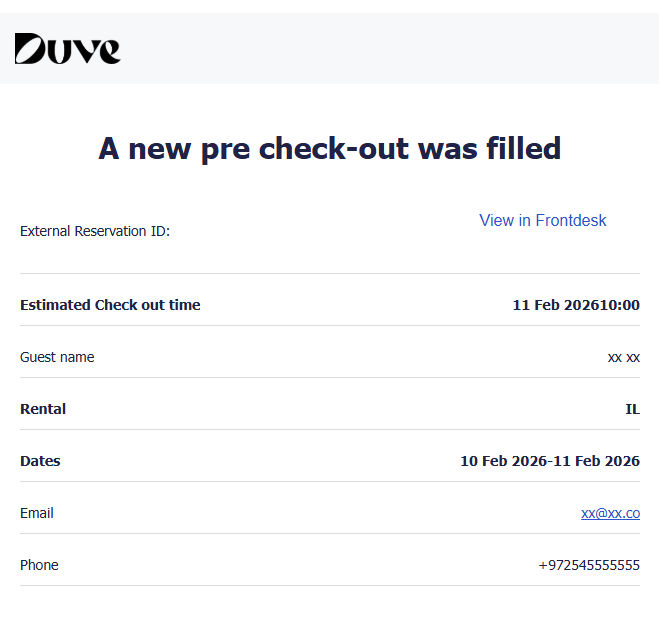This screenshot has width=659, height=640.
Task: Select the phone number +972545555555
Action: tap(588, 565)
